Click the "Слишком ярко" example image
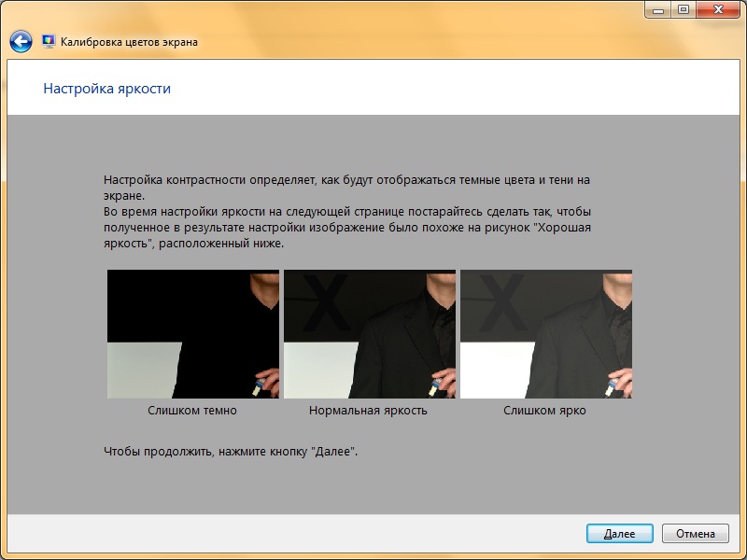 (x=546, y=333)
